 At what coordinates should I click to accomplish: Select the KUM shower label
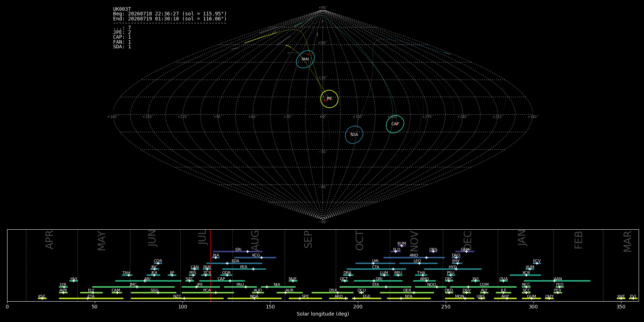point(402,244)
